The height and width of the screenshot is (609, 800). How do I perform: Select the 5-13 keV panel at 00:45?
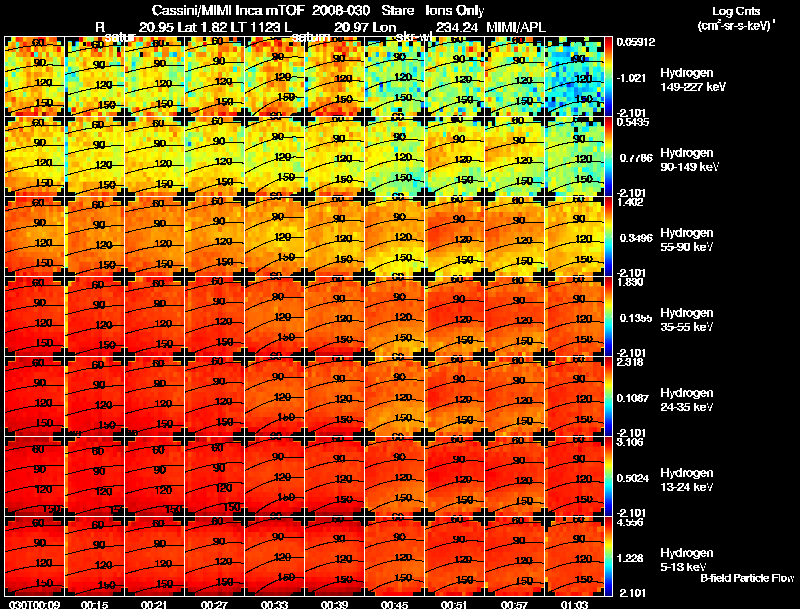coord(394,556)
